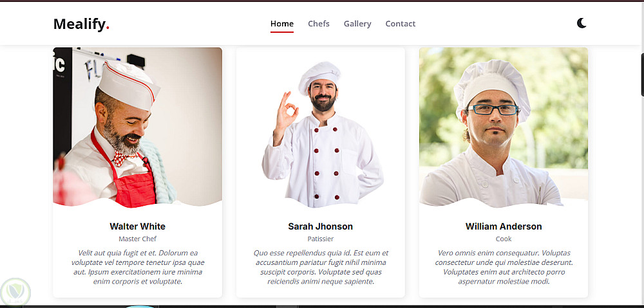Image resolution: width=644 pixels, height=308 pixels.
Task: Click Walter White's description text
Action: [138, 267]
